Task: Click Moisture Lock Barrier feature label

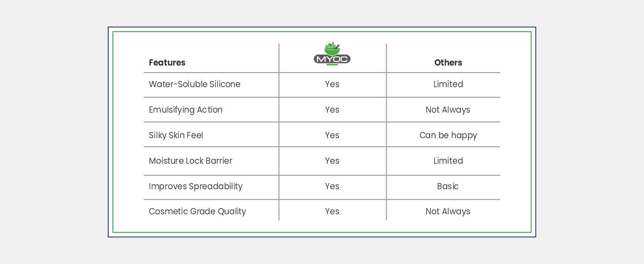Action: pos(191,161)
